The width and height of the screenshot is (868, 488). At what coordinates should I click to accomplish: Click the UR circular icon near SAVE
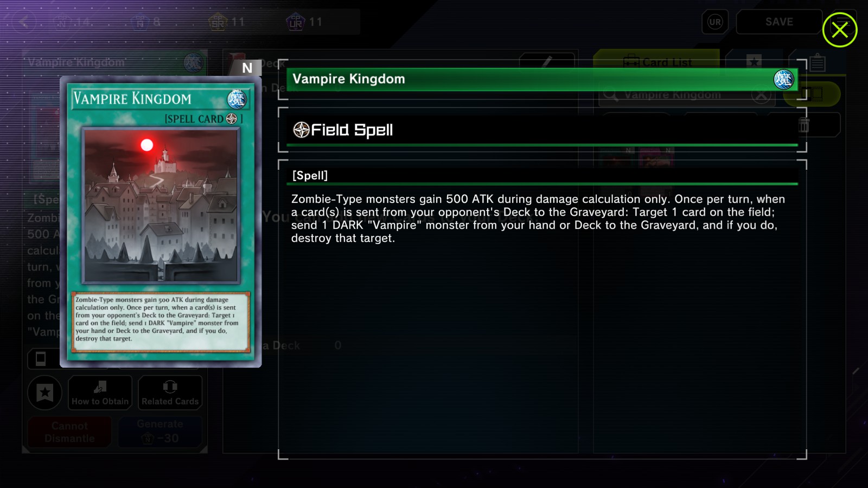[x=715, y=22]
